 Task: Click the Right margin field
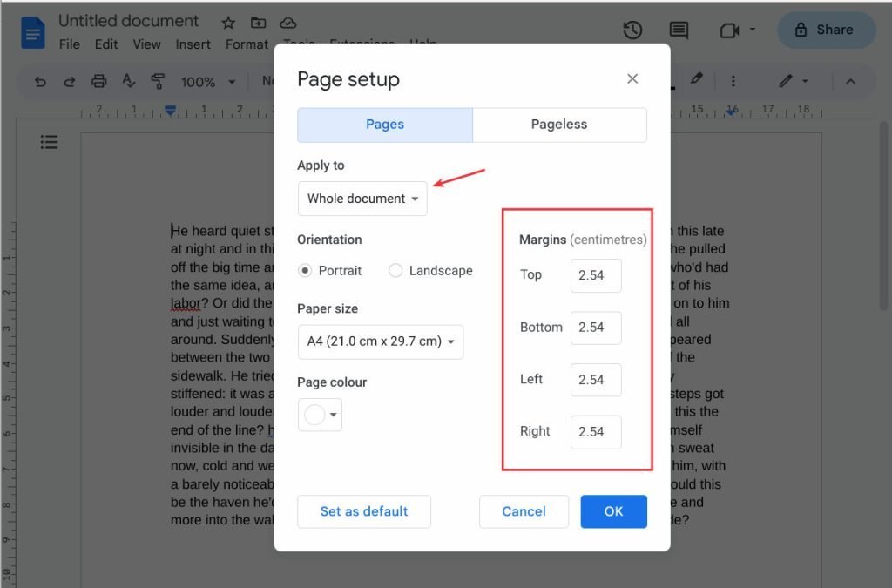pyautogui.click(x=596, y=431)
